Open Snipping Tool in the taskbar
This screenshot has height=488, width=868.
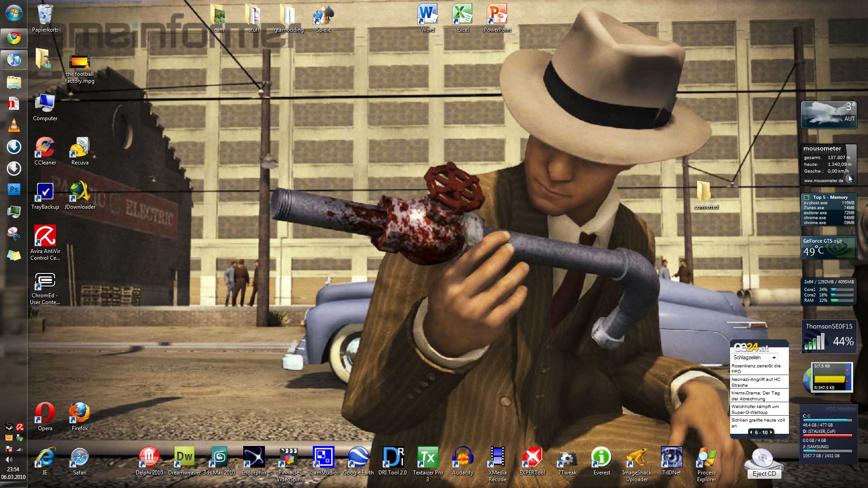click(x=14, y=233)
